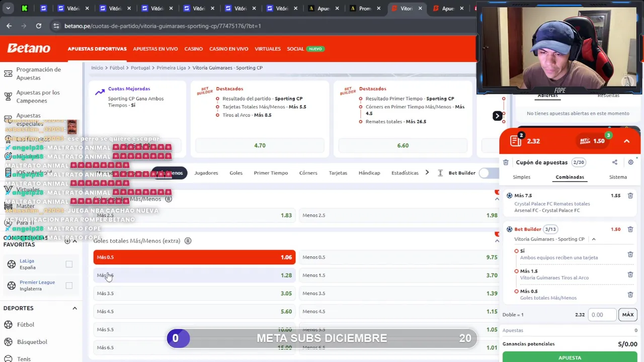Place the bet with the APUESTA button
644x362 pixels.
[x=570, y=357]
